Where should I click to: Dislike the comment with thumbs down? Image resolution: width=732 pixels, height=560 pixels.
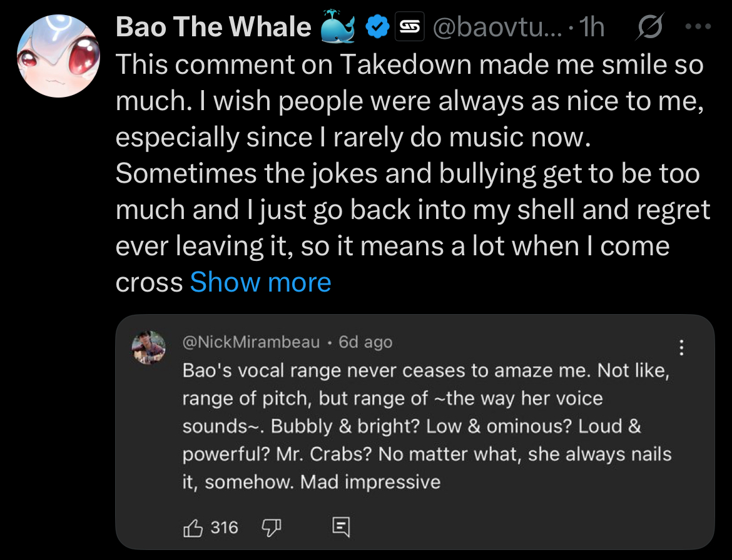[x=270, y=527]
